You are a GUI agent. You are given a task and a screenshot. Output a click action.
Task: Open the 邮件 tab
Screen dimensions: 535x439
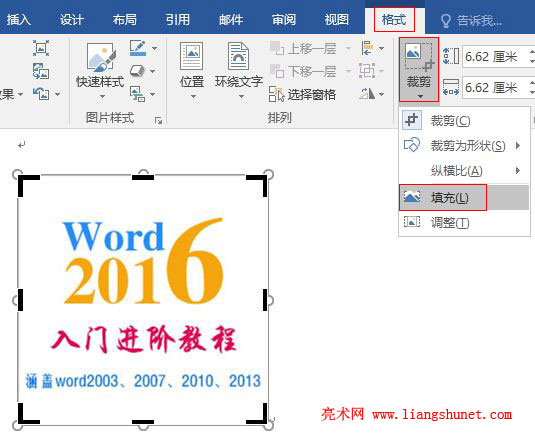231,20
